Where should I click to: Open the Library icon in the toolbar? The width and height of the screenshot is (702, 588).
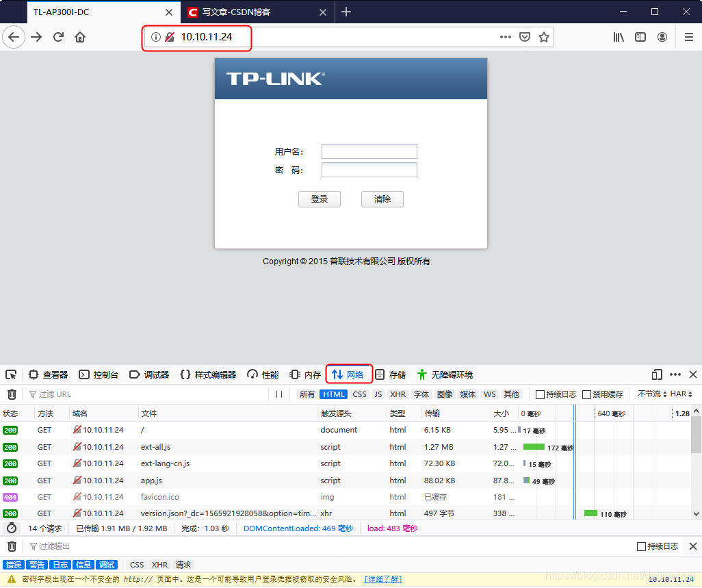[619, 37]
